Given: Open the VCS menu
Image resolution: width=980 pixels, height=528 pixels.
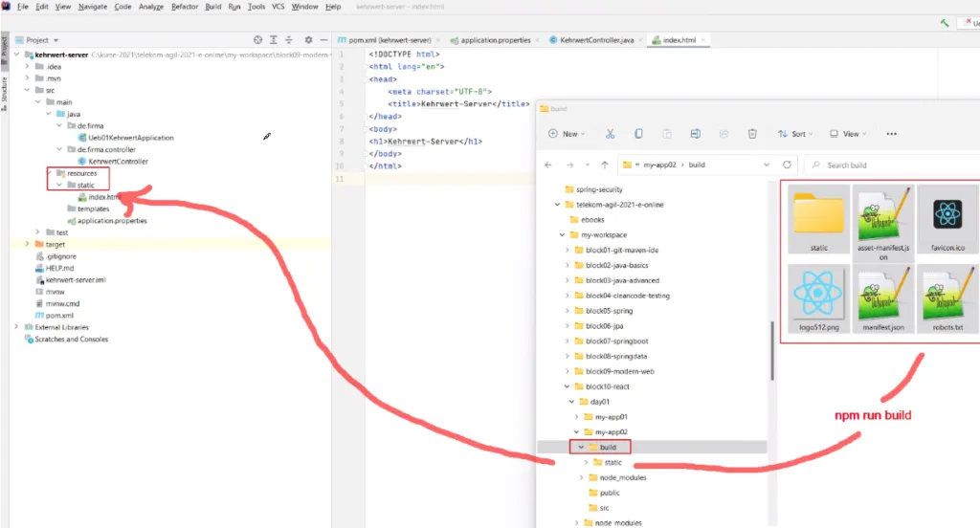Looking at the screenshot, I should [x=278, y=7].
